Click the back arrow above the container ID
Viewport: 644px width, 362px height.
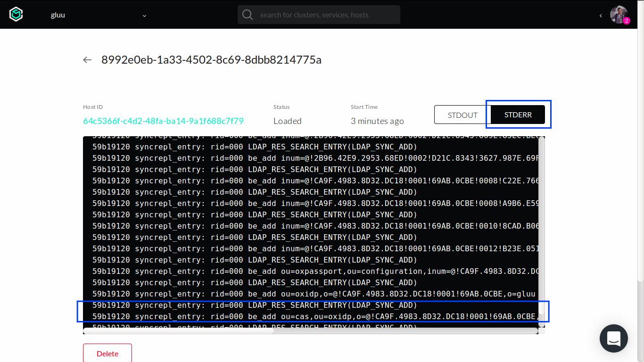tap(87, 60)
